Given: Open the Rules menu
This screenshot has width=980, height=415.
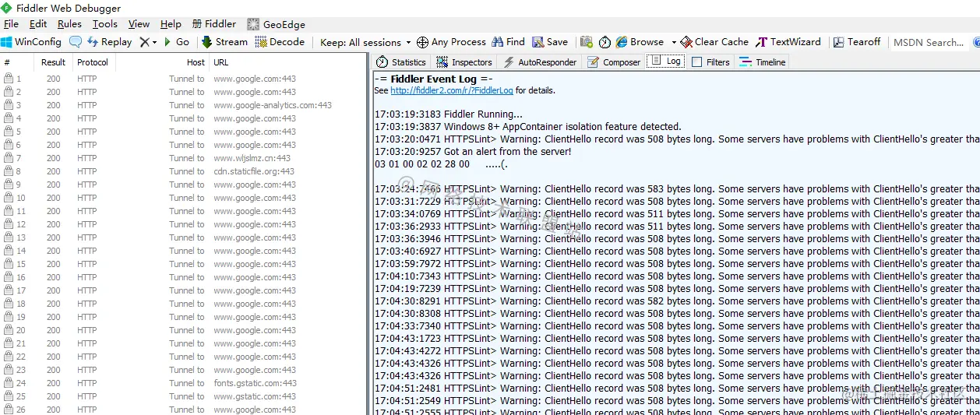Looking at the screenshot, I should tap(69, 24).
